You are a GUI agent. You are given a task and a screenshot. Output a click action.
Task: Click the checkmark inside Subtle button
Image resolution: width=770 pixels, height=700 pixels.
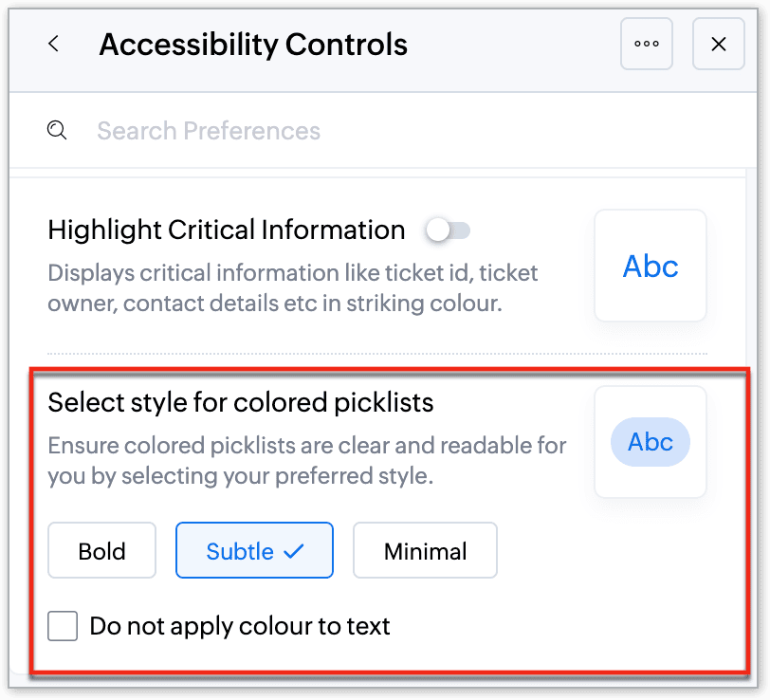[x=293, y=551]
